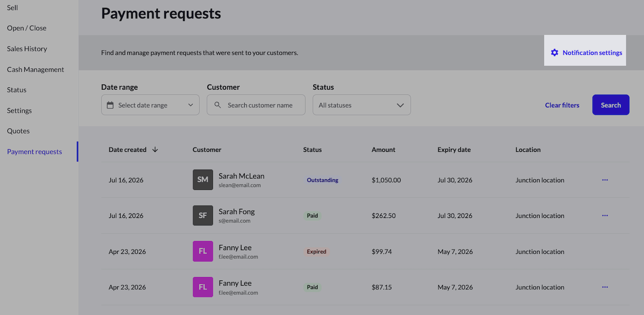
Task: Click the FL avatar in the Expired row
Action: (203, 251)
